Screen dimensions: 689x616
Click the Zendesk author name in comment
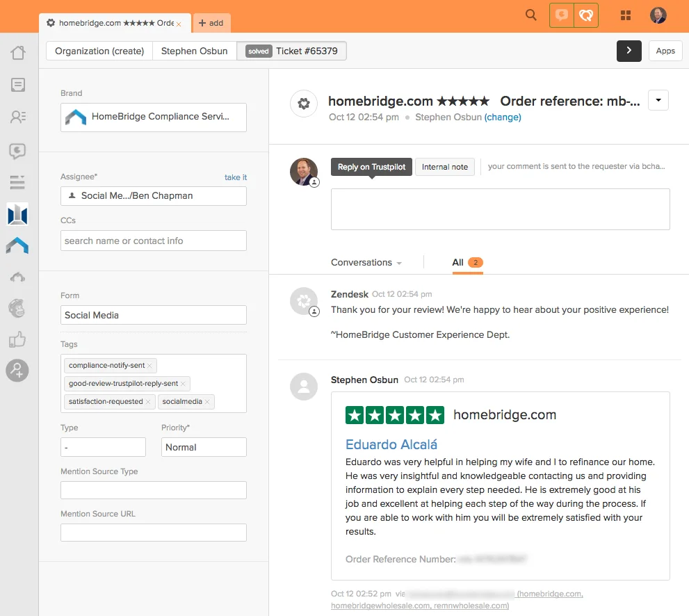pos(349,294)
